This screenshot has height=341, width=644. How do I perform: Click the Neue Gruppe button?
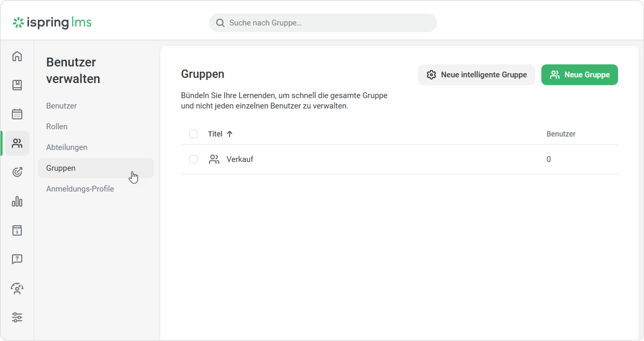[x=579, y=75]
